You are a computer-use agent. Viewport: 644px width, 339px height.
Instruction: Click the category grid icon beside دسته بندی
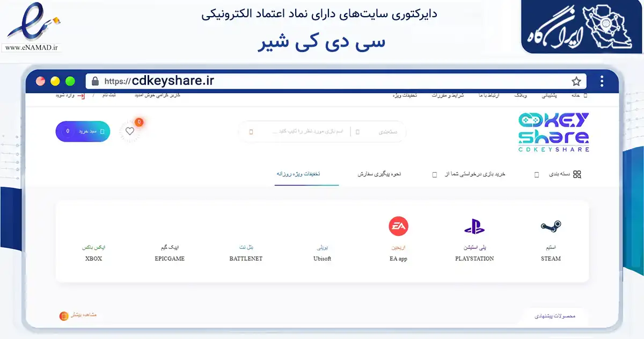point(577,174)
